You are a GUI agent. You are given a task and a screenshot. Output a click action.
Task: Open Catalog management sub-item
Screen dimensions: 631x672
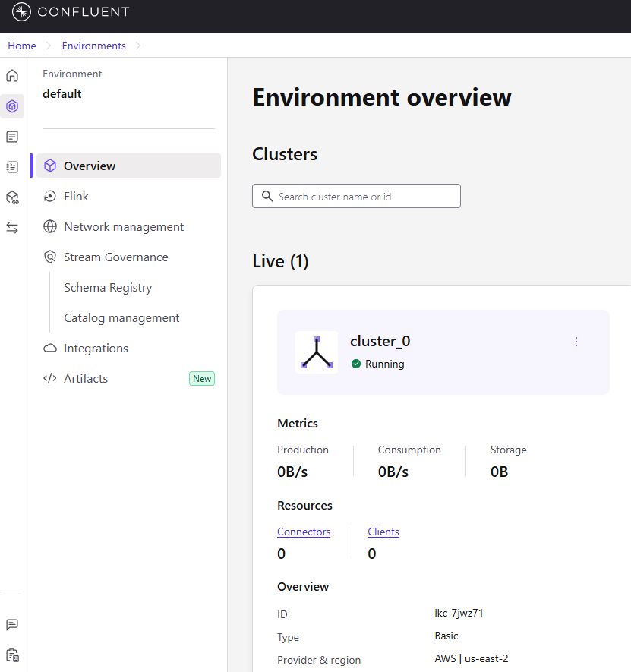[x=121, y=318]
